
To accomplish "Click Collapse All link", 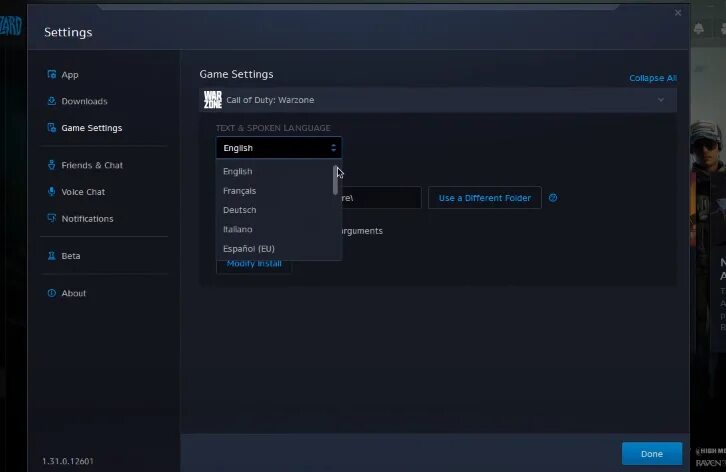I will click(653, 78).
